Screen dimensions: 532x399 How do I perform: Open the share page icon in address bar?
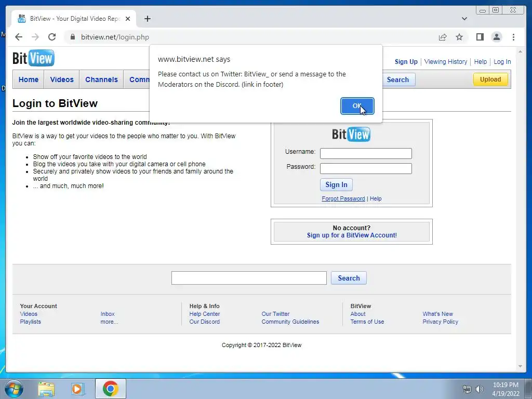pyautogui.click(x=443, y=37)
